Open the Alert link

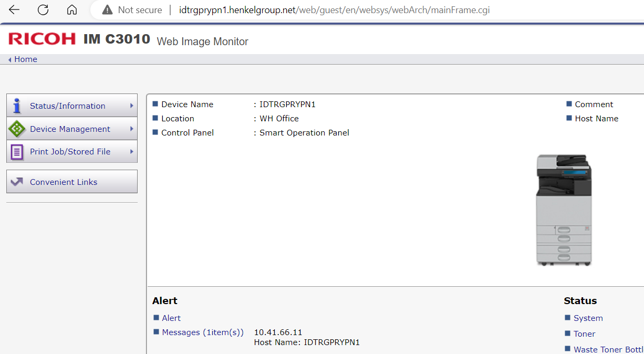(x=171, y=318)
